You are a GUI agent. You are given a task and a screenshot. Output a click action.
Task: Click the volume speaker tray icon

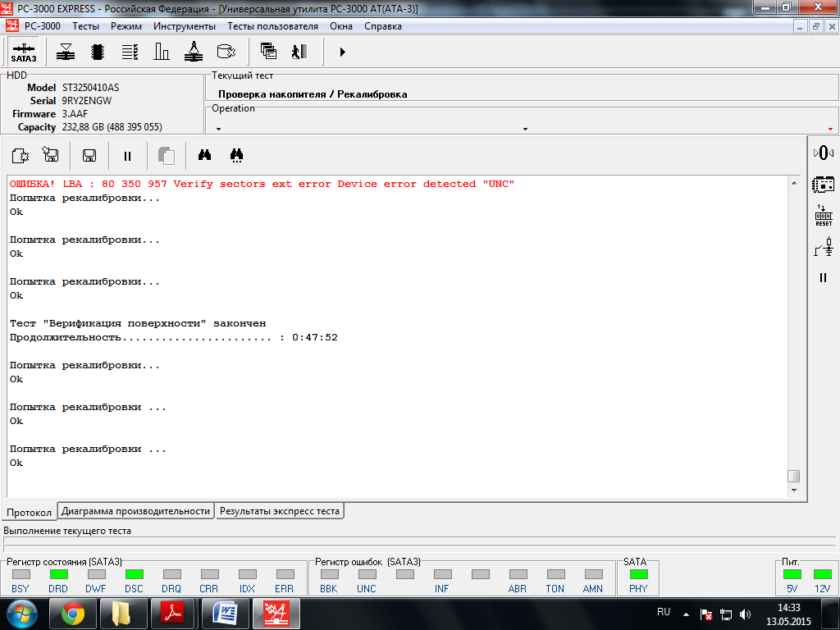pyautogui.click(x=745, y=614)
